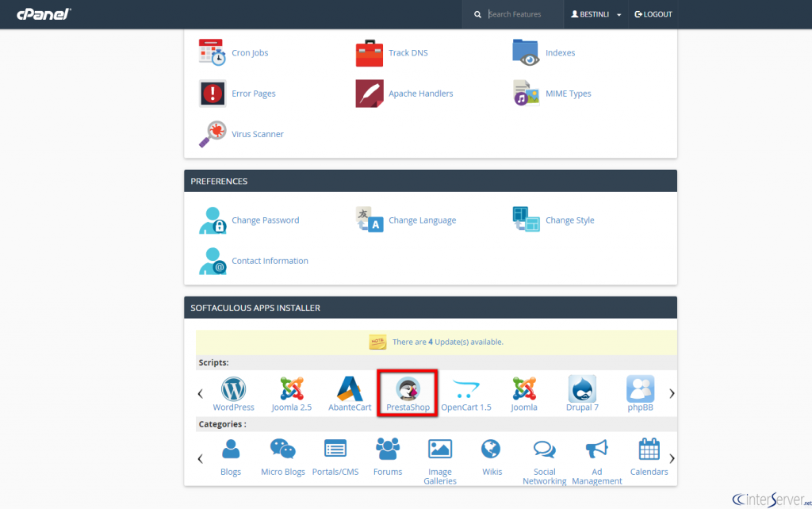
Task: Open the Social Networking category icon
Action: point(544,450)
